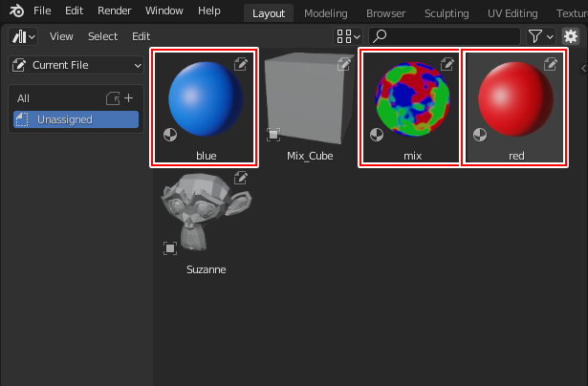This screenshot has height=386, width=588.
Task: Click the edit icon on the blue material
Action: click(x=241, y=65)
